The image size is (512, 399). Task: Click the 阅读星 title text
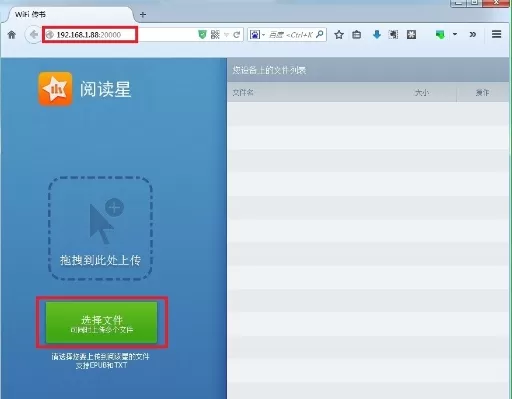coord(105,89)
